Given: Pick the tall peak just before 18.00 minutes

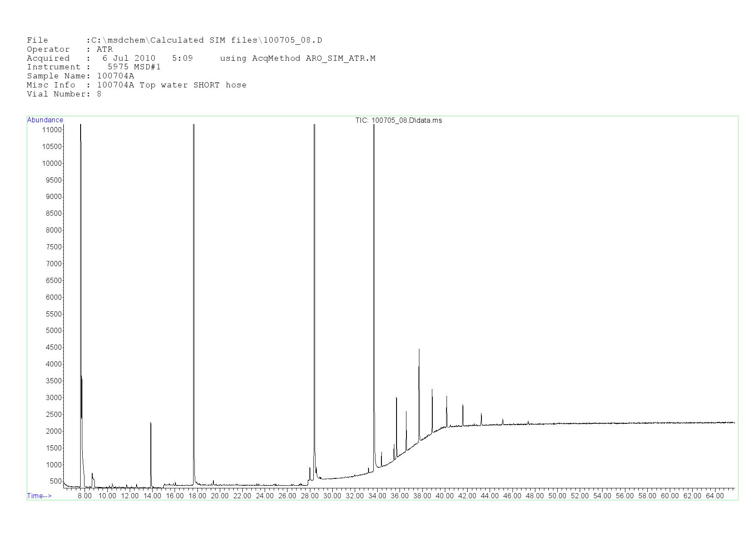Looking at the screenshot, I should pyautogui.click(x=194, y=258).
